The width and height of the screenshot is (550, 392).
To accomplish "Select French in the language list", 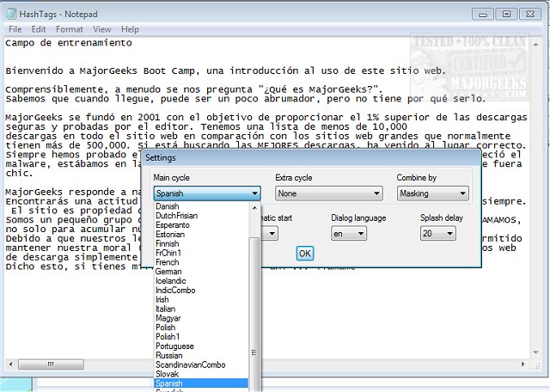I will [201, 262].
